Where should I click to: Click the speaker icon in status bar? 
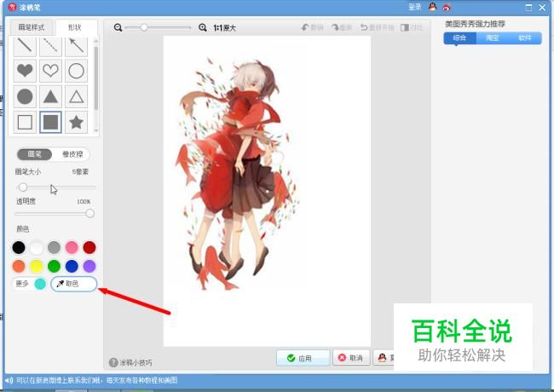tap(9, 380)
